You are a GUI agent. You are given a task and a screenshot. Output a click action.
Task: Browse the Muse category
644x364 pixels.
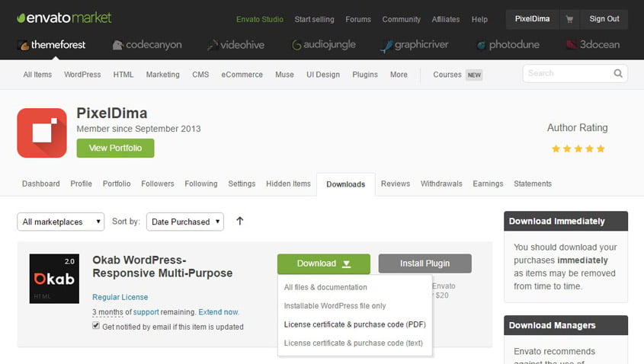coord(284,75)
